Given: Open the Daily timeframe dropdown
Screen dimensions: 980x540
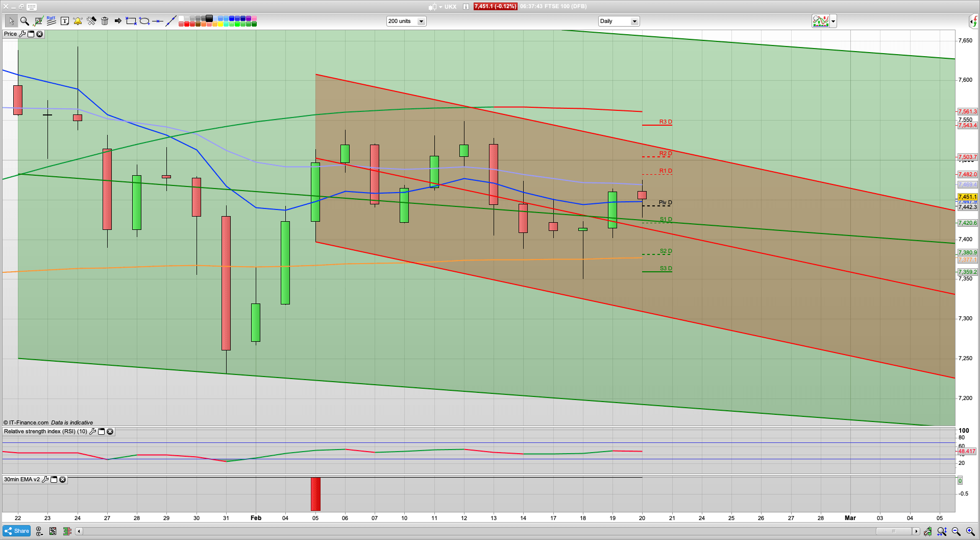Looking at the screenshot, I should 634,21.
